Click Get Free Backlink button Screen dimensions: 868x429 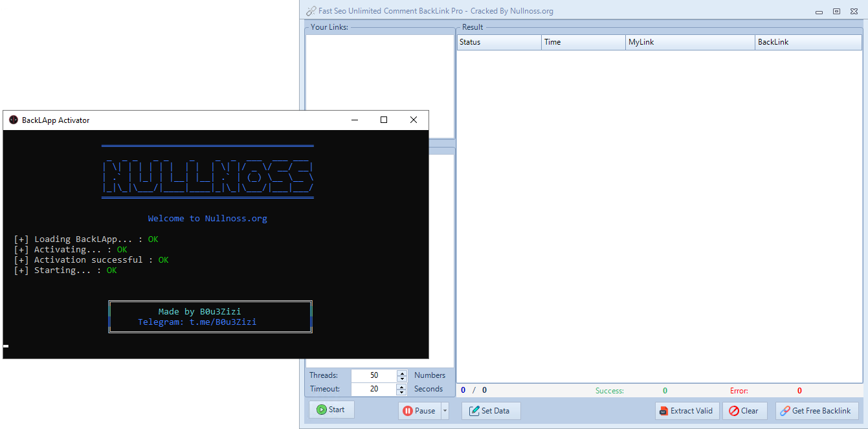click(818, 411)
